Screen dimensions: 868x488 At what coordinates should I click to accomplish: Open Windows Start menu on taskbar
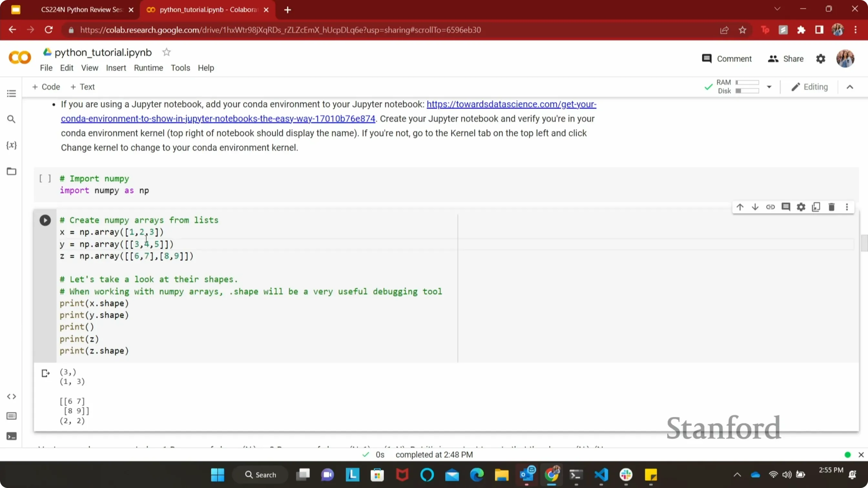point(217,475)
